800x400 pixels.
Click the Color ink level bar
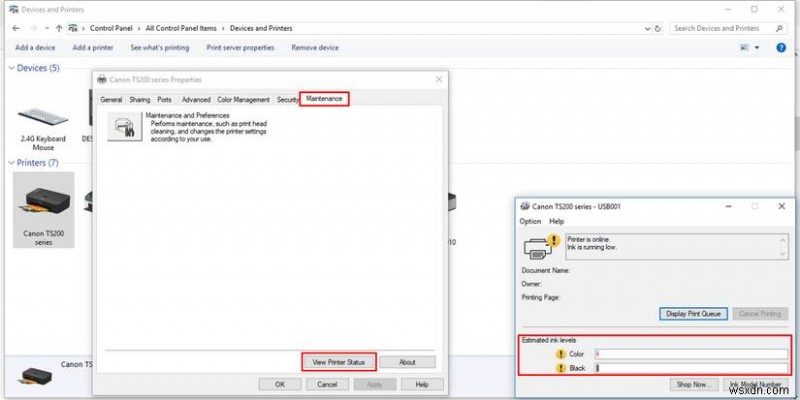[691, 354]
